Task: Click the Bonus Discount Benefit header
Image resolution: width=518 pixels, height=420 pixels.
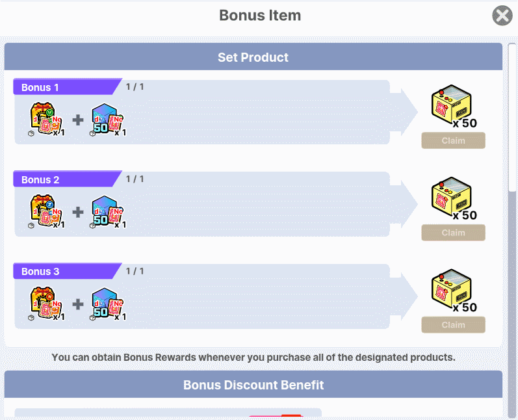Action: tap(253, 385)
